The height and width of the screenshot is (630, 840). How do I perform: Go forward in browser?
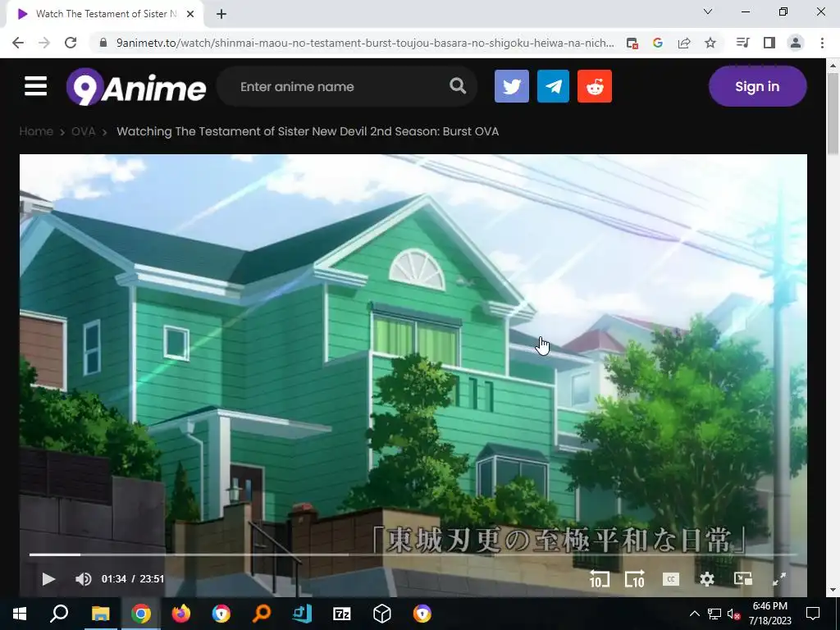point(44,43)
